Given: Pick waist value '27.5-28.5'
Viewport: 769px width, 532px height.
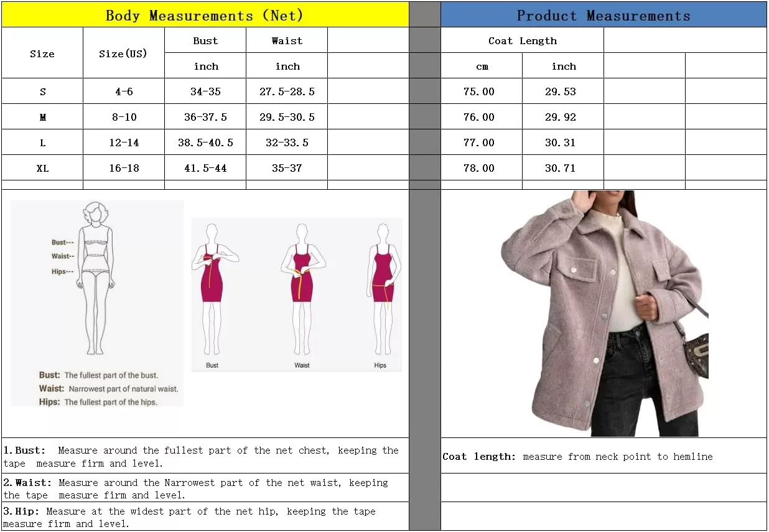Looking at the screenshot, I should pyautogui.click(x=287, y=91).
